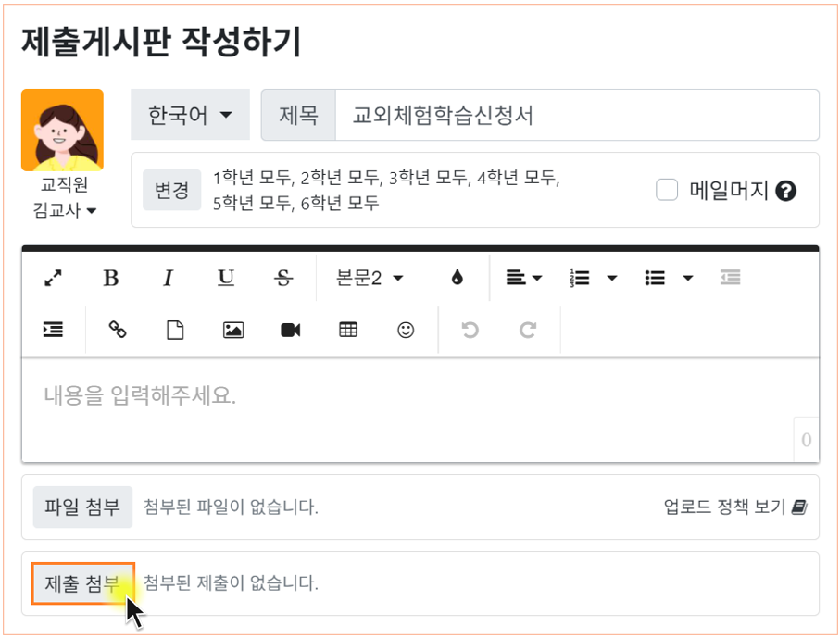Insert a hyperlink
Screen dimensions: 840x638
point(118,330)
